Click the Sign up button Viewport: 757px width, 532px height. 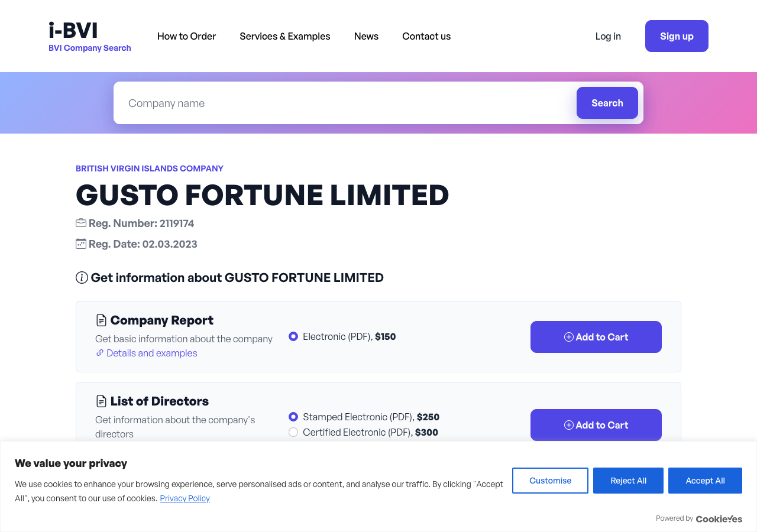click(677, 36)
